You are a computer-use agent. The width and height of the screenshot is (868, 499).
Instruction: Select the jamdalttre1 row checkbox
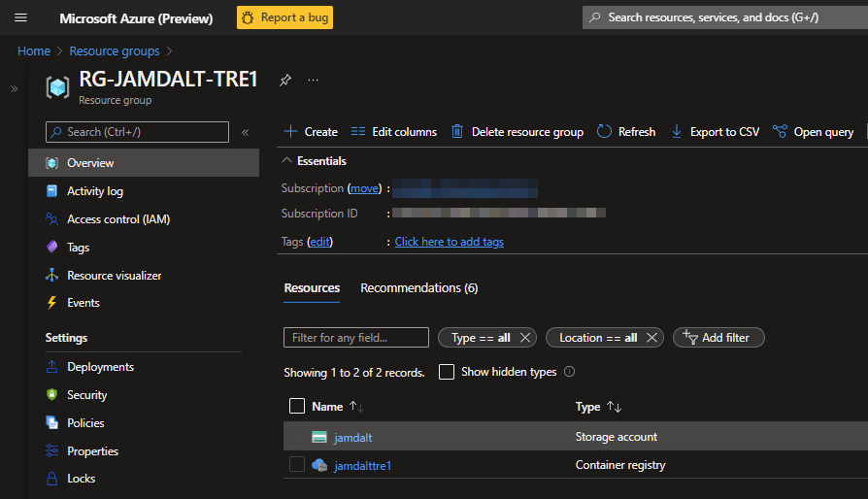pos(297,465)
